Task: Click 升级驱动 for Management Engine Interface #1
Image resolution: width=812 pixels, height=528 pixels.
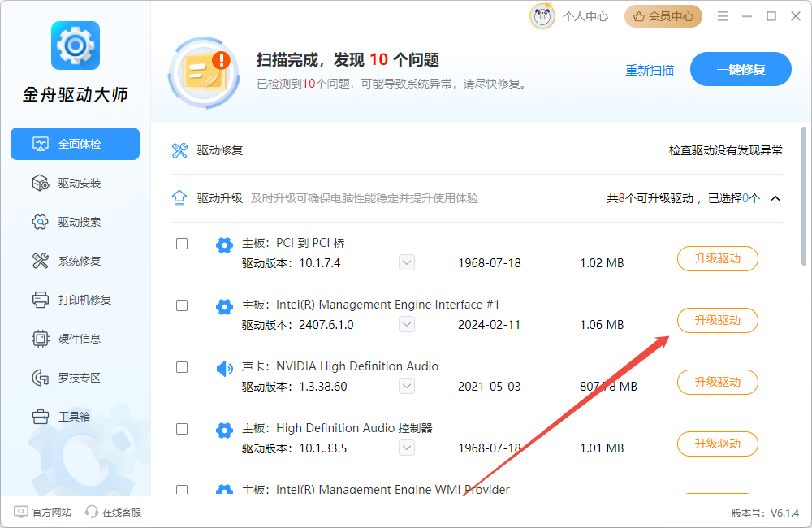Action: (717, 320)
